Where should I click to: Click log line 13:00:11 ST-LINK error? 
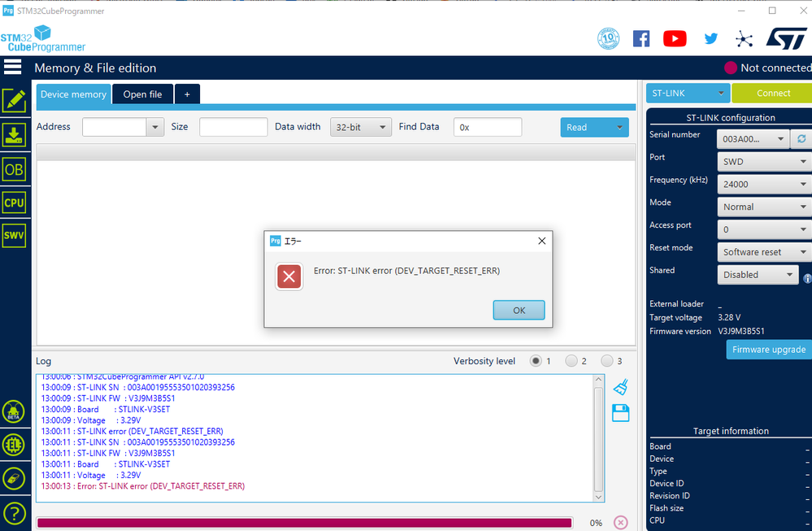coord(132,431)
